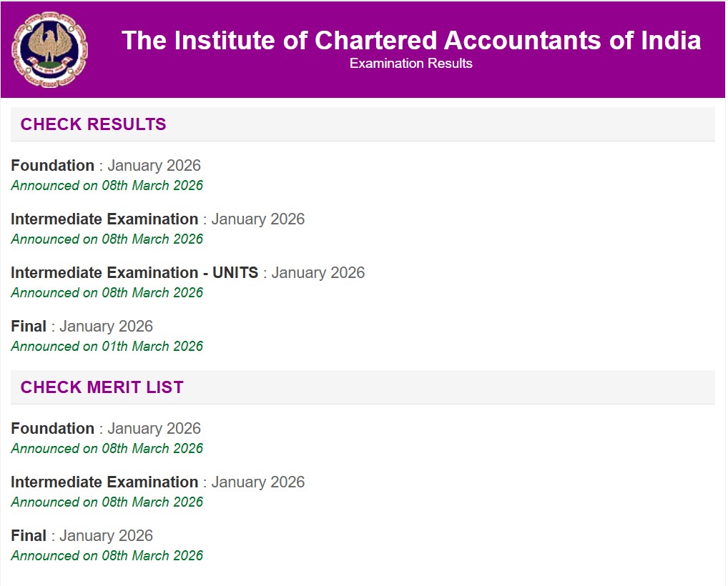The width and height of the screenshot is (728, 586).
Task: Select the CHECK MERIT LIST section header
Action: [x=101, y=387]
